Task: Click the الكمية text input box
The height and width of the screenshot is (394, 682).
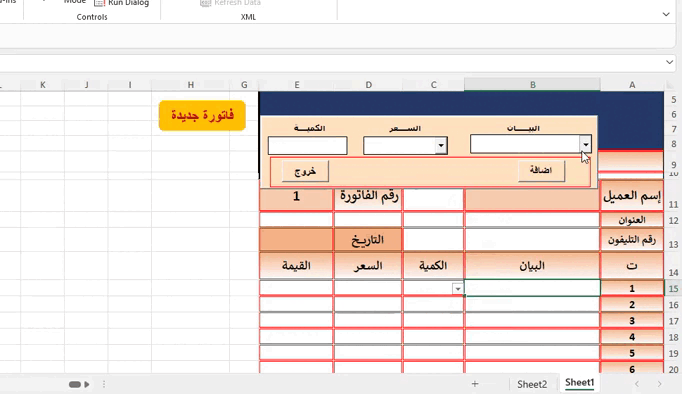Action: click(x=308, y=146)
